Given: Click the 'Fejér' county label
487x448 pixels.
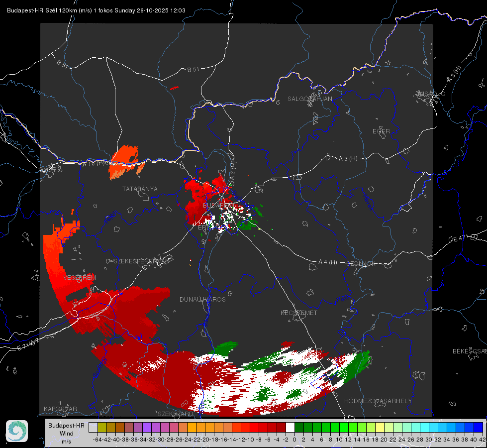Looking at the screenshot, I should pos(111,218).
